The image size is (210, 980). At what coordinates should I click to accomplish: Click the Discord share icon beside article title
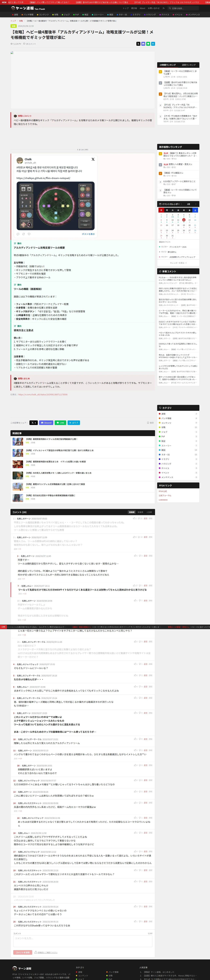coord(143,44)
